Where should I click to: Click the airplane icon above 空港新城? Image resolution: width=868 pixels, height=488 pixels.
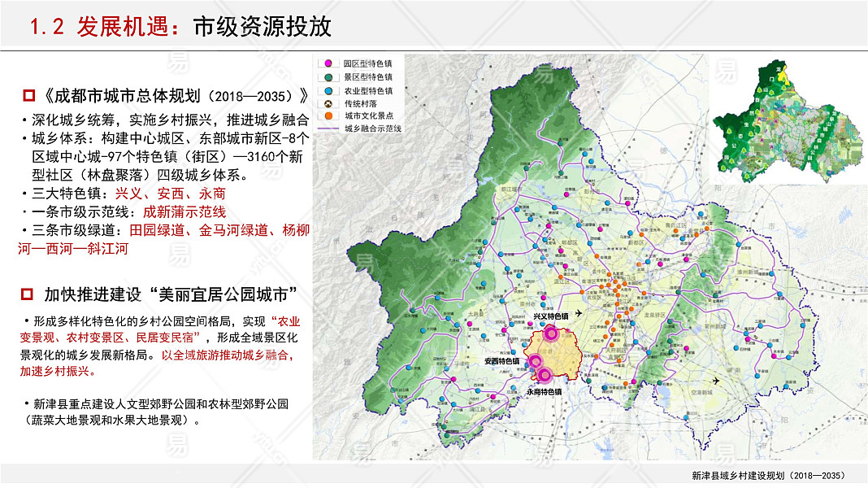716,381
